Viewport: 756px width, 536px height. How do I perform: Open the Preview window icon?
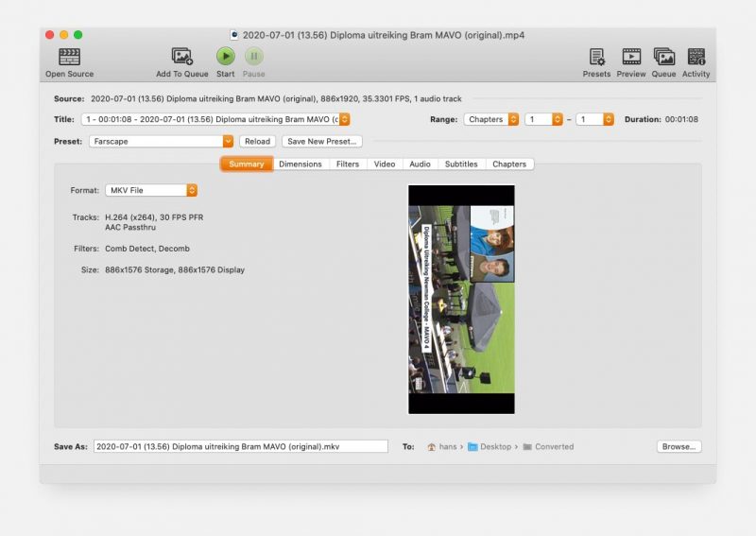631,57
